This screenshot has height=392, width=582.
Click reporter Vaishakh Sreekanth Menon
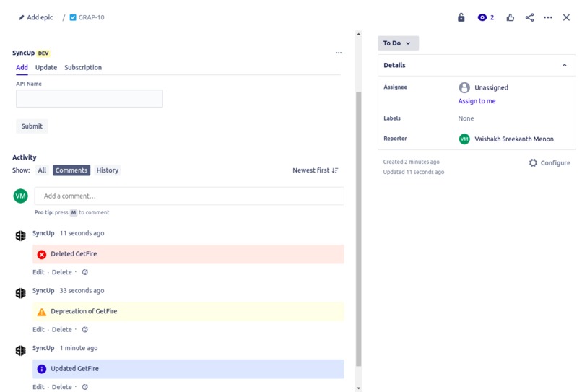pyautogui.click(x=514, y=139)
